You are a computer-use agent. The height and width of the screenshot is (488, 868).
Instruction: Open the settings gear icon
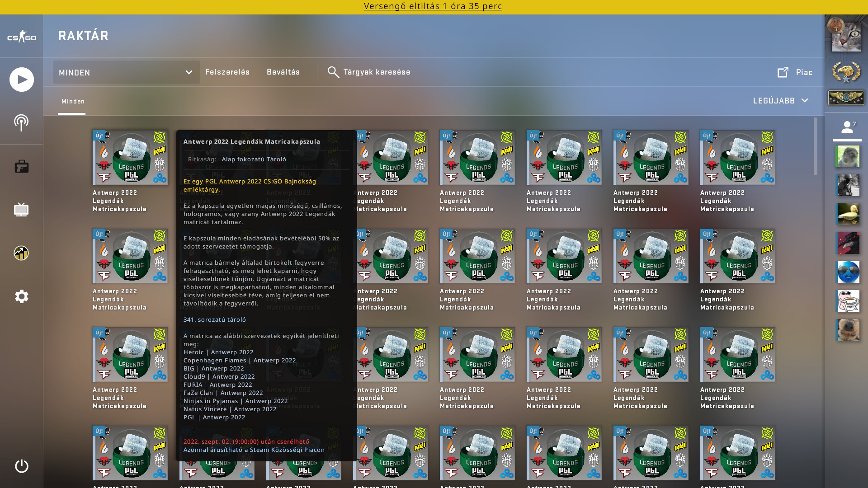pos(21,296)
